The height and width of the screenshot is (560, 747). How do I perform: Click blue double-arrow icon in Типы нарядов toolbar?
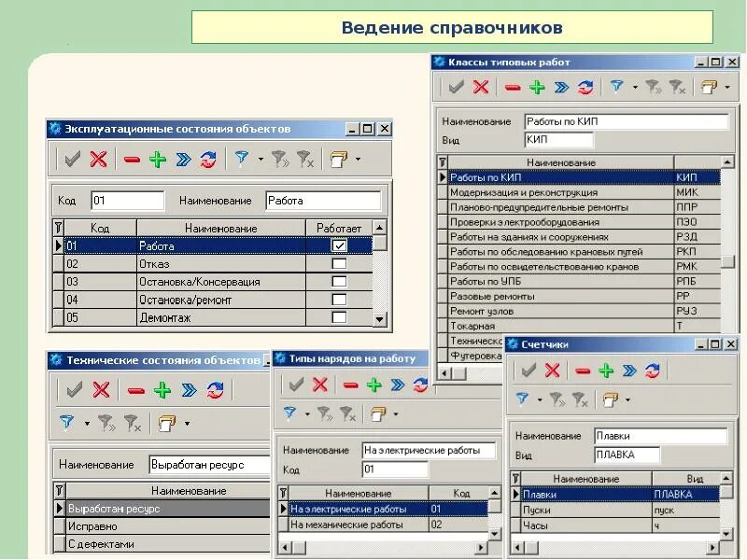(x=398, y=385)
